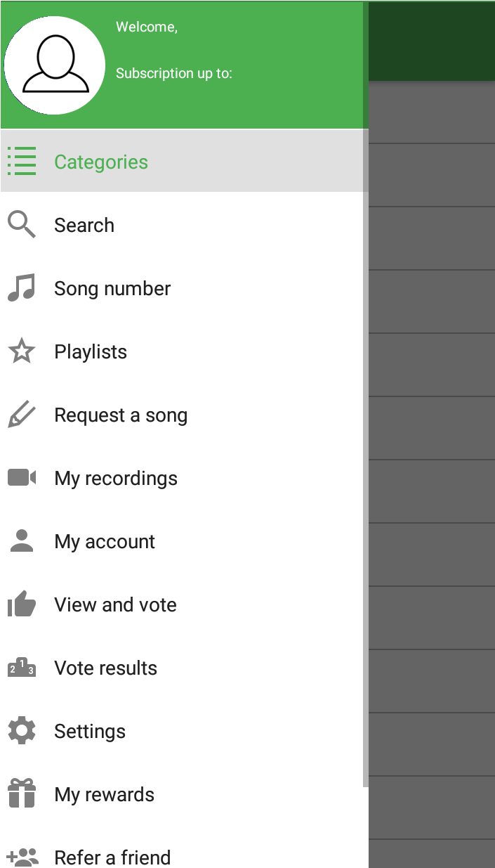Tap the My recordings camera icon

22,478
